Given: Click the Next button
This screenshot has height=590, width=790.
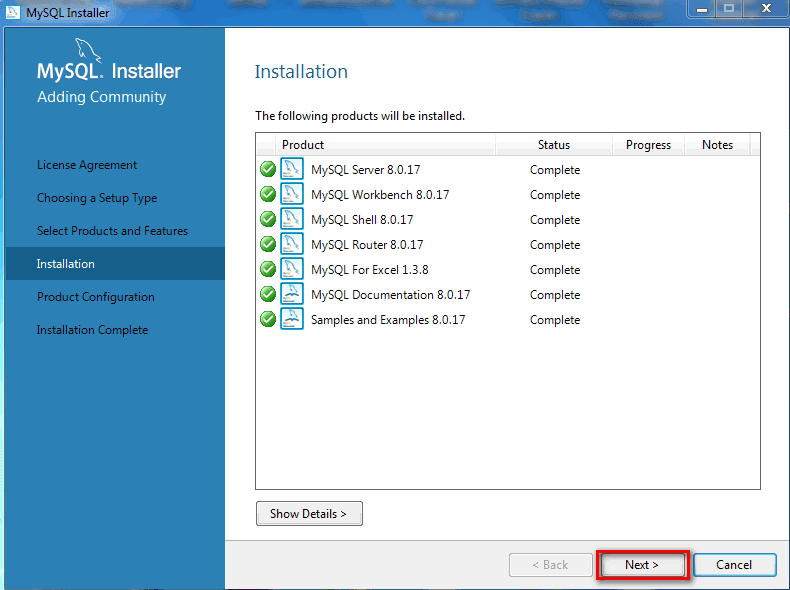Looking at the screenshot, I should [642, 565].
